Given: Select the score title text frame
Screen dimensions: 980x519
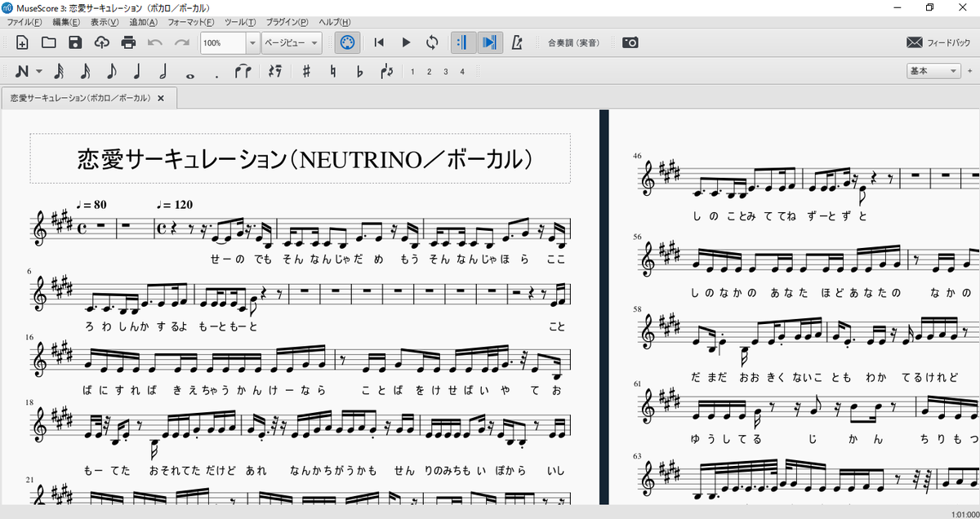Looking at the screenshot, I should (301, 158).
